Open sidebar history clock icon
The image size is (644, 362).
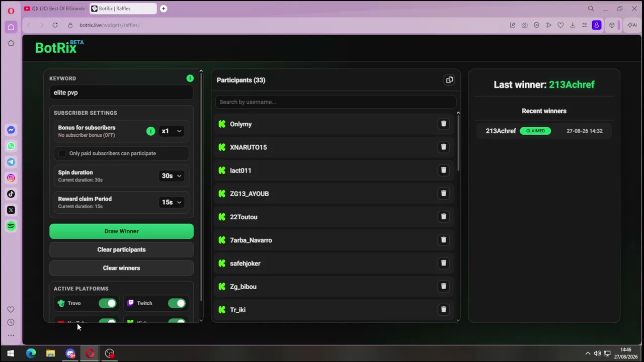pyautogui.click(x=11, y=322)
